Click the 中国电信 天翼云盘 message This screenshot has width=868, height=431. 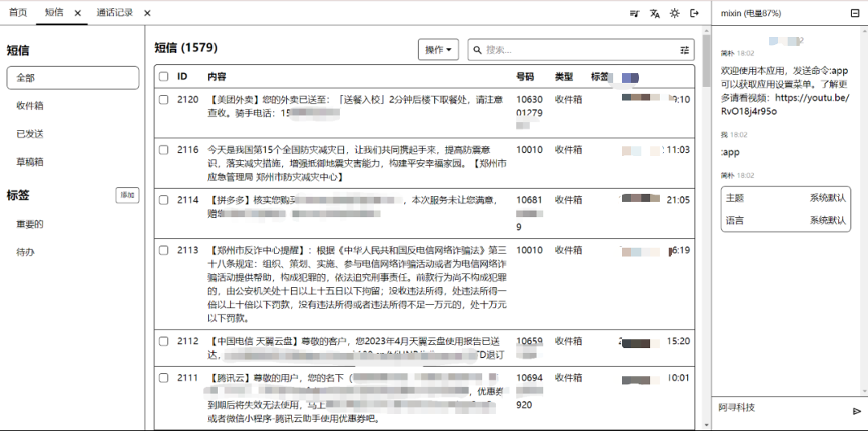click(x=357, y=348)
